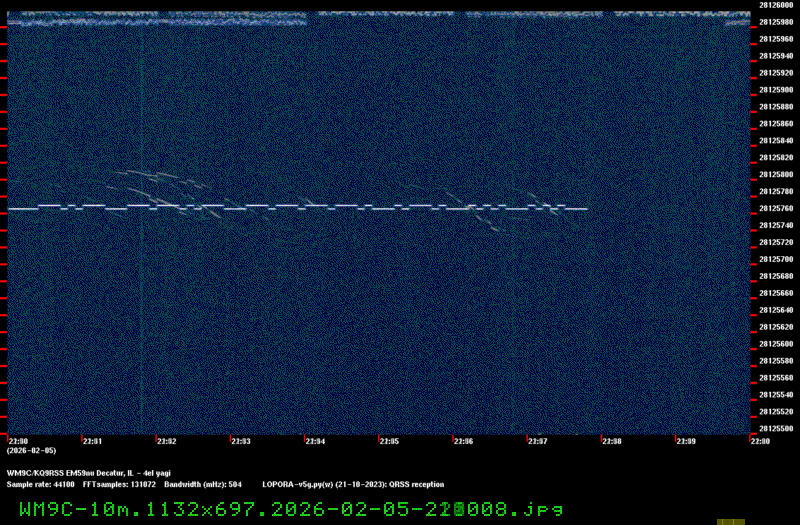Click the 28125880 frequency label
This screenshot has width=800, height=525.
(x=776, y=107)
